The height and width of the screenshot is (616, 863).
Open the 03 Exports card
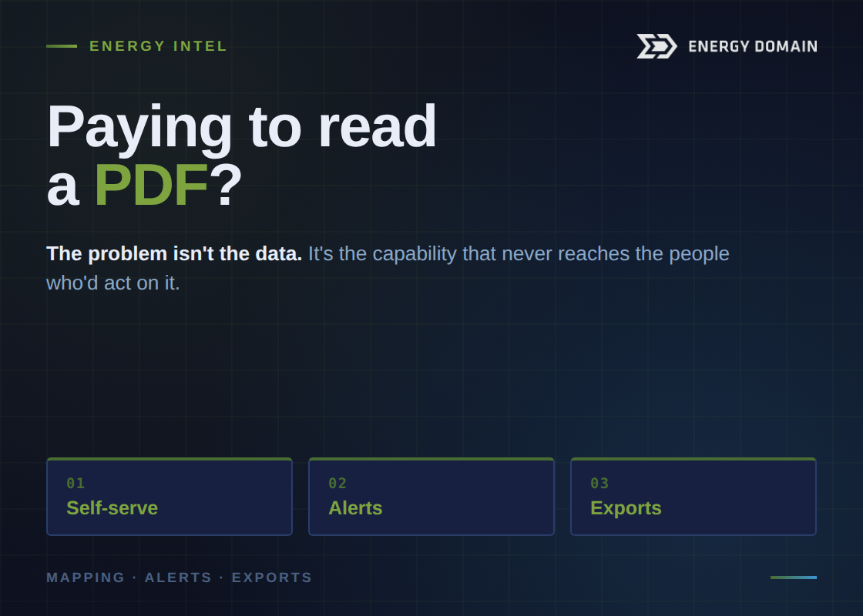[693, 497]
